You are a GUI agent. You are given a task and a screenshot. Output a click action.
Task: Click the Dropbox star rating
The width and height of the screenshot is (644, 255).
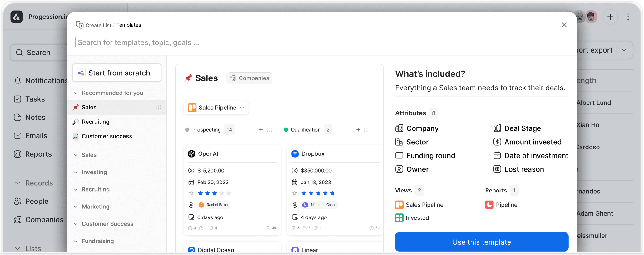click(x=318, y=193)
